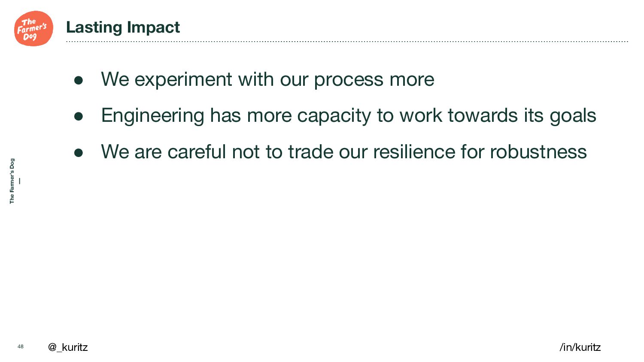Click slide number 48

coord(20,347)
